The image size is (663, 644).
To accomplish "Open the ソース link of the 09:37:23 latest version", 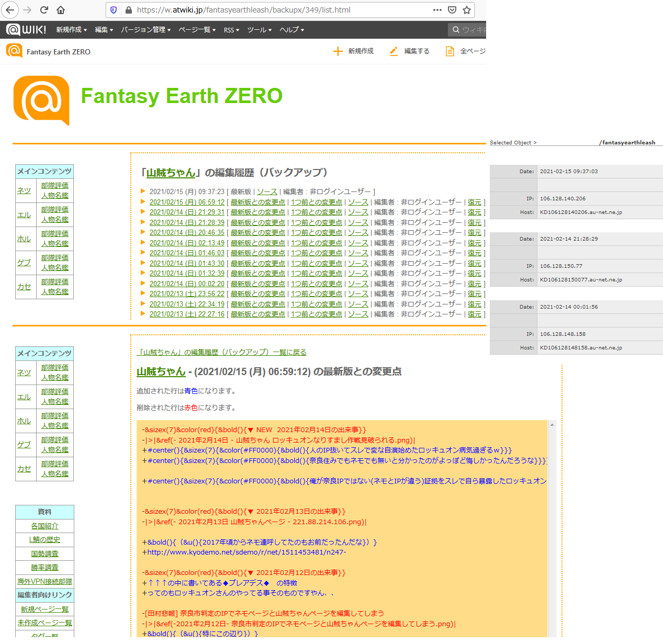I will (267, 192).
